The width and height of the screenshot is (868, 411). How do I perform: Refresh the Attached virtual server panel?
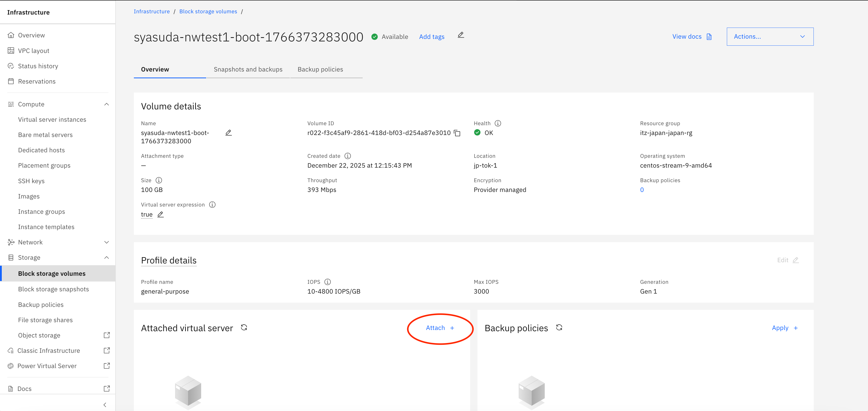(x=244, y=327)
